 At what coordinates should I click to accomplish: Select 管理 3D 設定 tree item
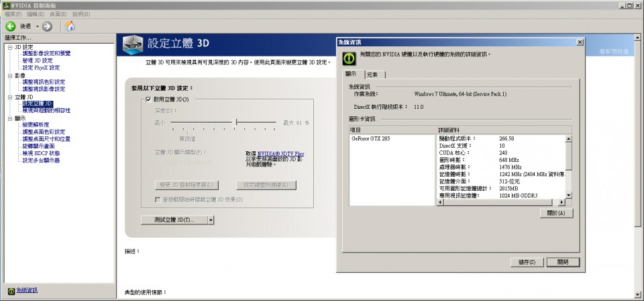click(38, 61)
